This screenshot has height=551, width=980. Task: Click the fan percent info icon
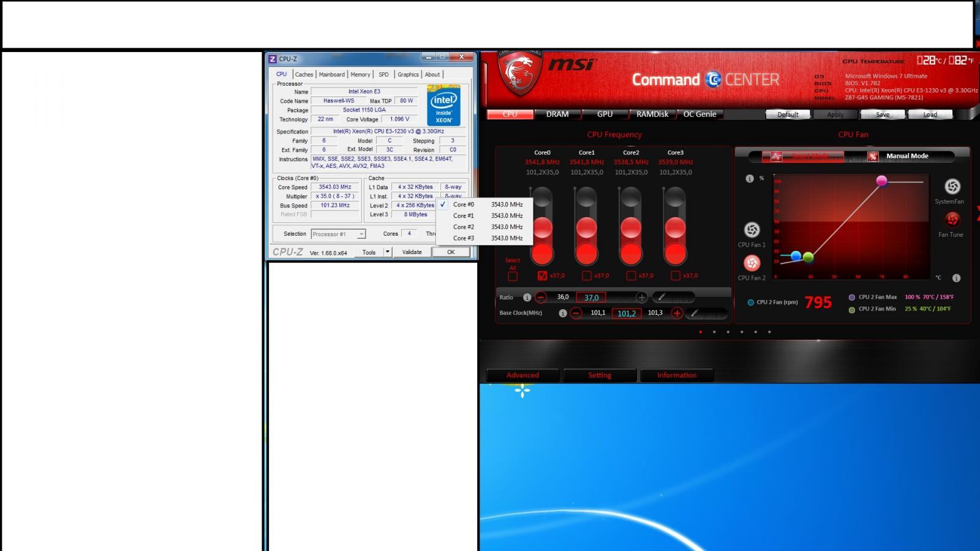(749, 179)
